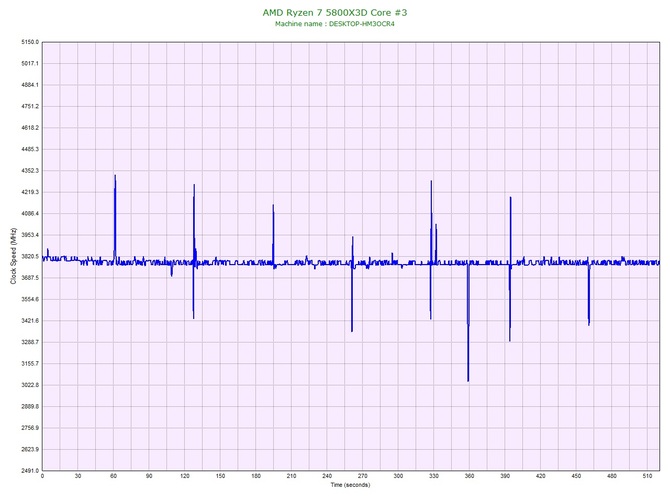Click the y-axis value 4884.1
The height and width of the screenshot is (502, 670).
(x=30, y=85)
